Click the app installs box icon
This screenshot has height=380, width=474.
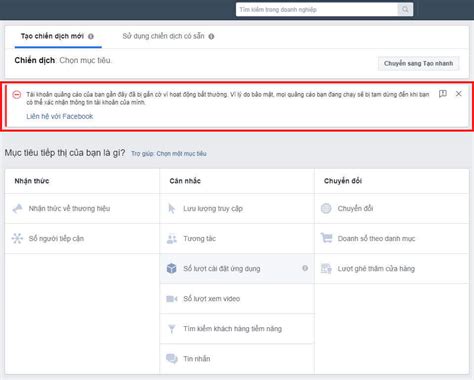(x=172, y=268)
